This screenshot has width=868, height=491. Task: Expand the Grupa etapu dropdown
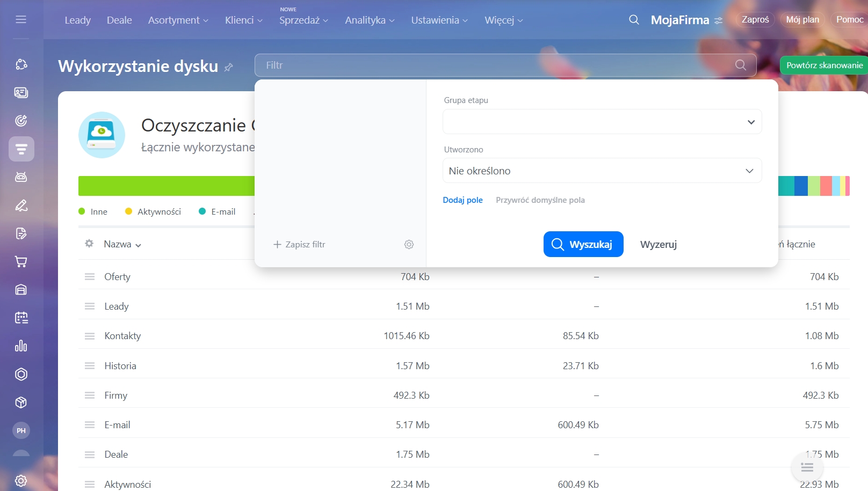click(x=602, y=122)
